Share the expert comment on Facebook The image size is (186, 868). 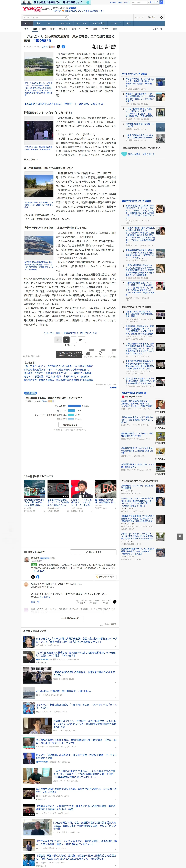[38, 577]
